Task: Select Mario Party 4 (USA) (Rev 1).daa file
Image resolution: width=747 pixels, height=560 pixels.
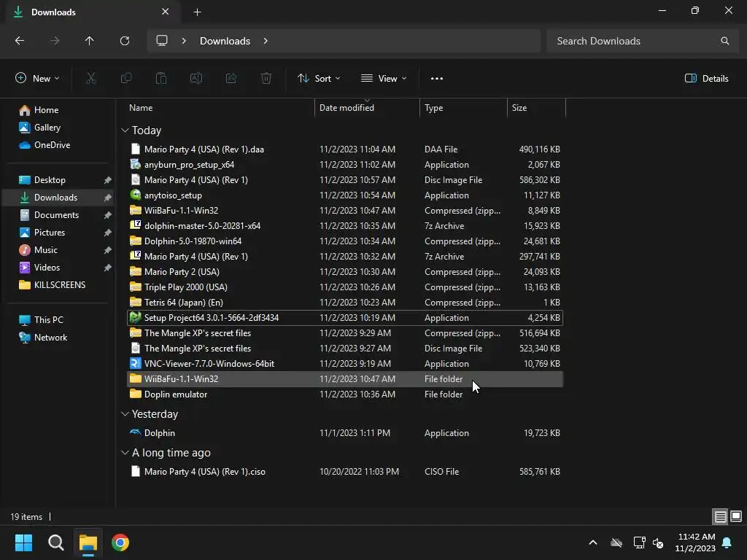Action: click(x=345, y=149)
